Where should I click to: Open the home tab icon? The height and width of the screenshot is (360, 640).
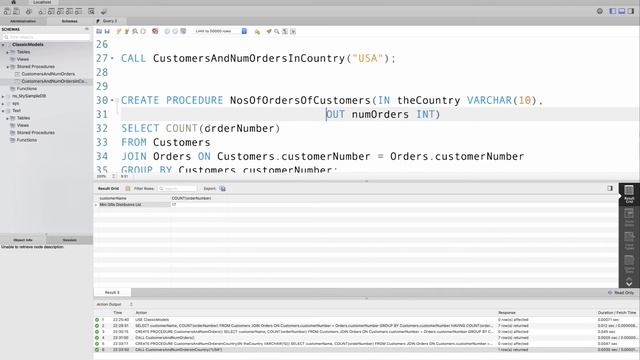[x=13, y=2]
